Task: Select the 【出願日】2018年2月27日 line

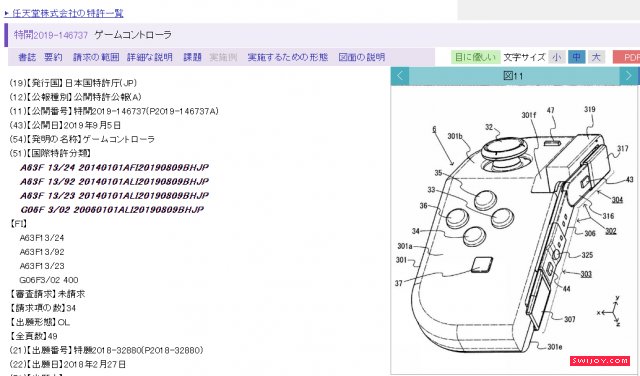Action: 67,364
